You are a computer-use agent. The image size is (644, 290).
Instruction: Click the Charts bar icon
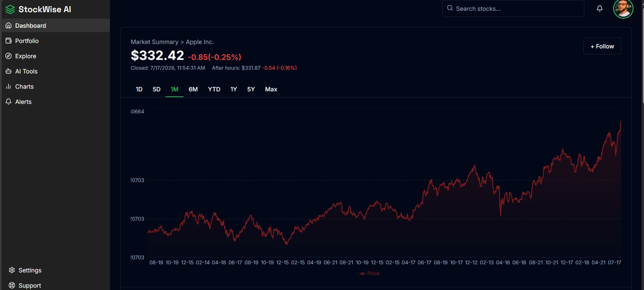(9, 86)
